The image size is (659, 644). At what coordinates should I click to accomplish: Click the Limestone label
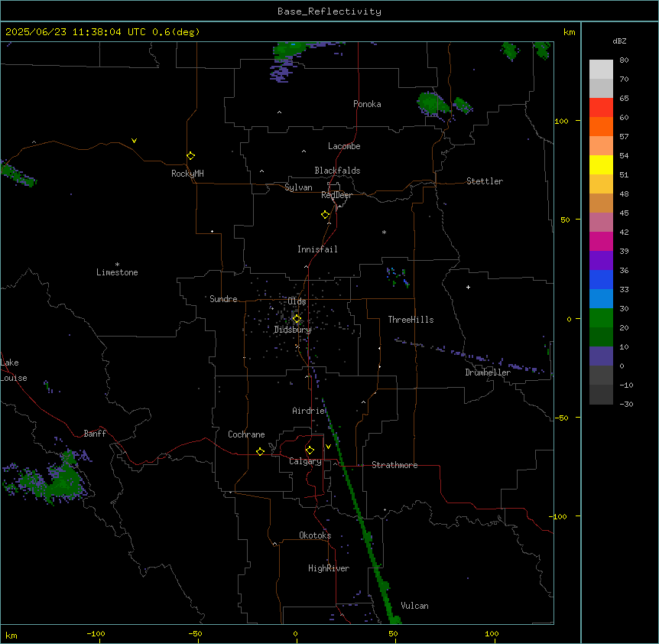pyautogui.click(x=117, y=272)
